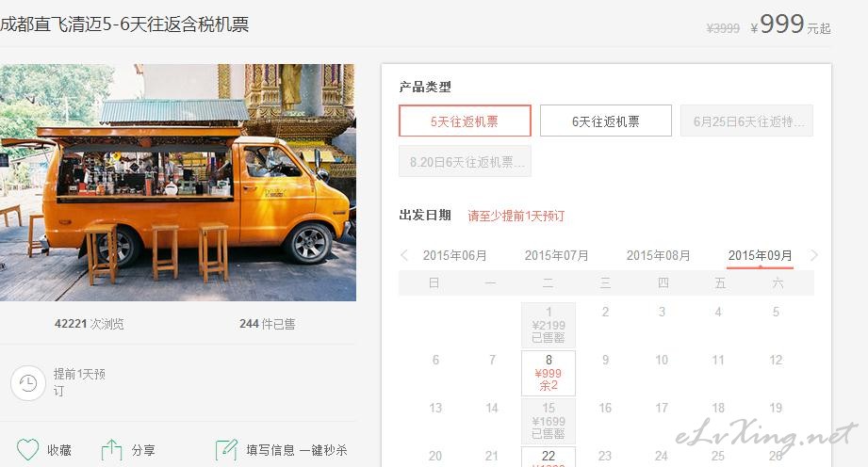Click 分享 share link
The image size is (868, 467).
[x=143, y=450]
